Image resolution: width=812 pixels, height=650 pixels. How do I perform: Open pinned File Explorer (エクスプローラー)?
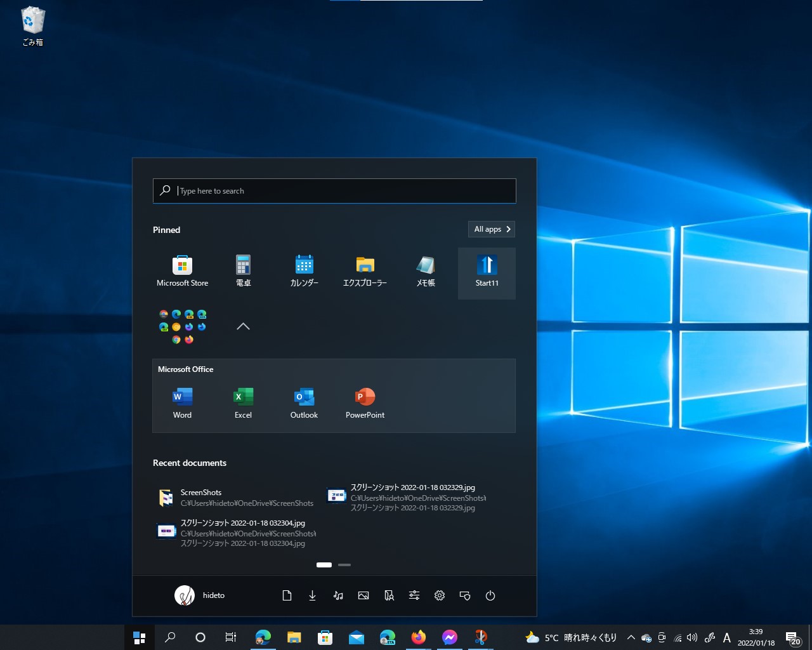click(x=365, y=272)
